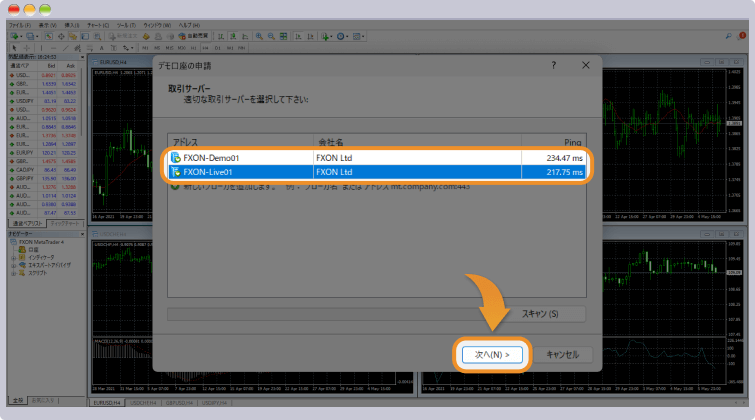Select the Fibonacci retracement tool
755x420 pixels.
[90, 48]
